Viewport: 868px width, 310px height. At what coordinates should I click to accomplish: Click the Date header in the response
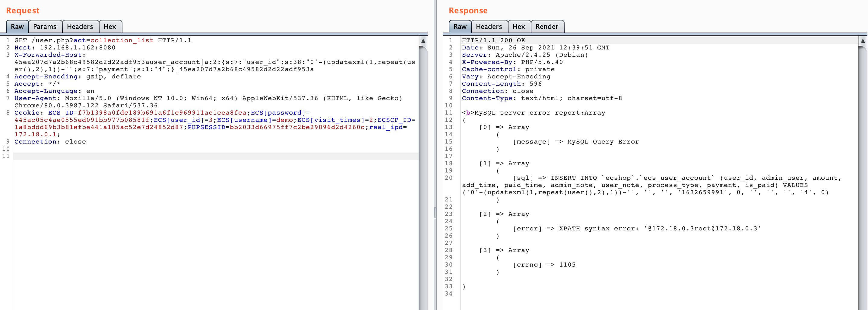[535, 48]
